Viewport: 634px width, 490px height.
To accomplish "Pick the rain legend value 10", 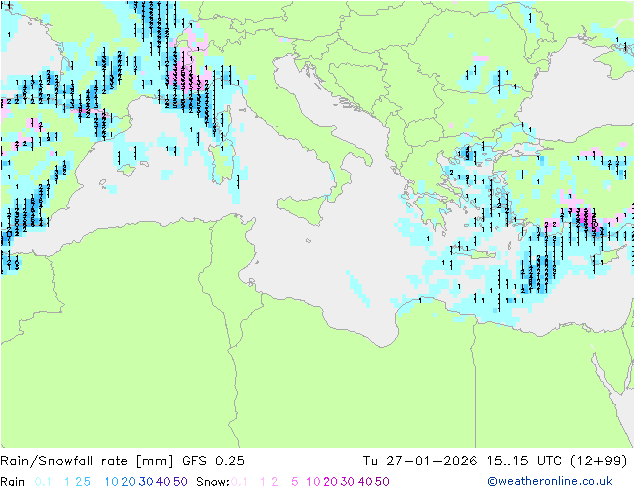I will [112, 482].
